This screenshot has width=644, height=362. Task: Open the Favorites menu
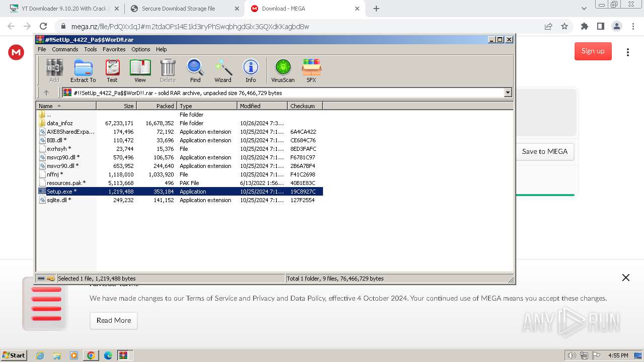click(x=114, y=49)
